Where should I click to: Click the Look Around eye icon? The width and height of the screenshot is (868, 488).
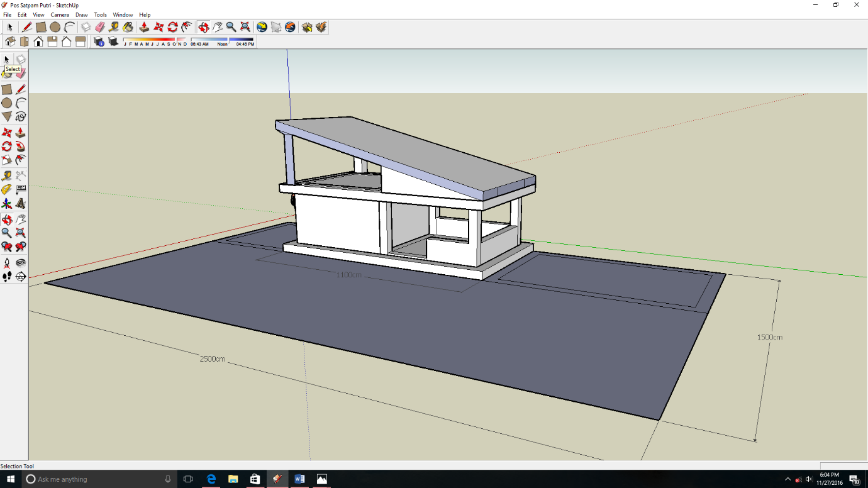[x=21, y=263]
